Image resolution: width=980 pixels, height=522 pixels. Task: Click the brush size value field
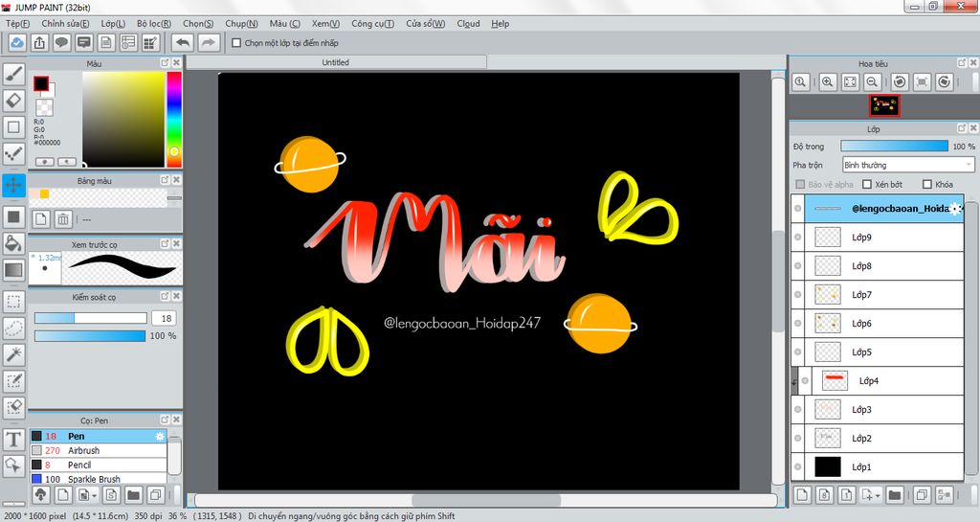click(165, 318)
